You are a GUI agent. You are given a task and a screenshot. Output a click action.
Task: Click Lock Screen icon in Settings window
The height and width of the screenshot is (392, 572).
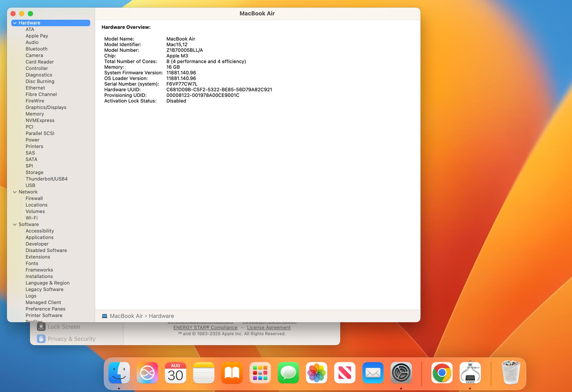tap(41, 327)
